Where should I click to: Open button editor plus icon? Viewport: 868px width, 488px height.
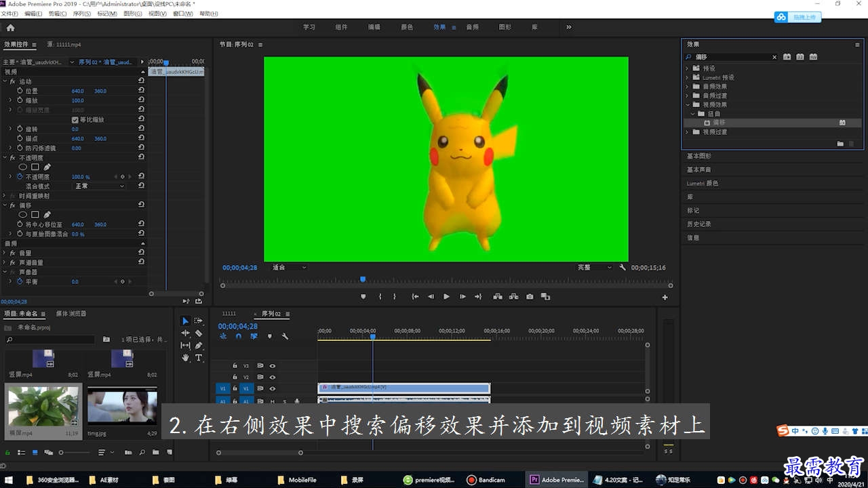click(665, 297)
